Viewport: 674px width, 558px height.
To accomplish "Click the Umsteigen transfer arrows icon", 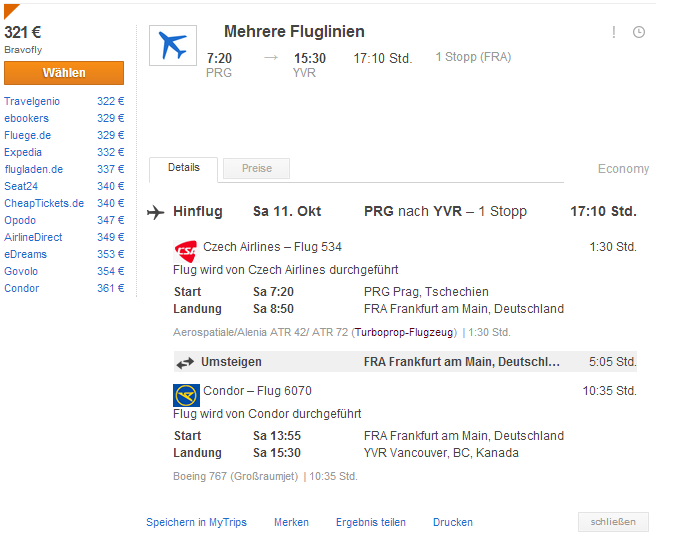I will click(x=185, y=363).
